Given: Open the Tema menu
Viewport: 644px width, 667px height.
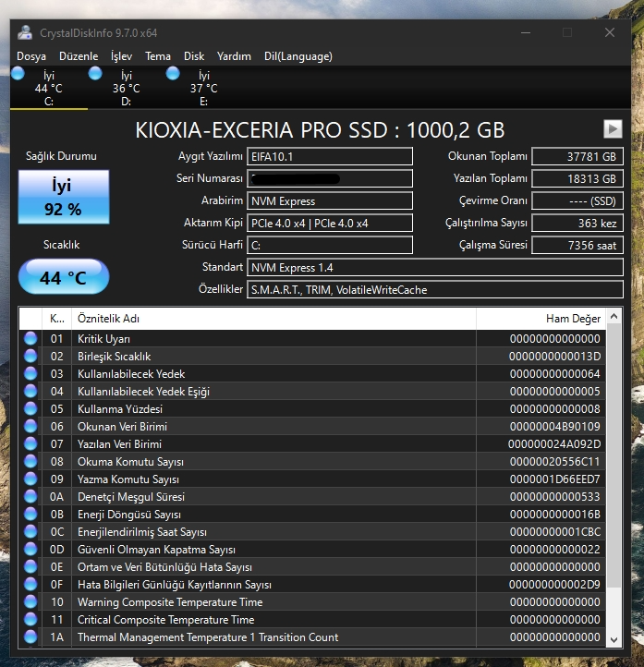Looking at the screenshot, I should pos(158,56).
